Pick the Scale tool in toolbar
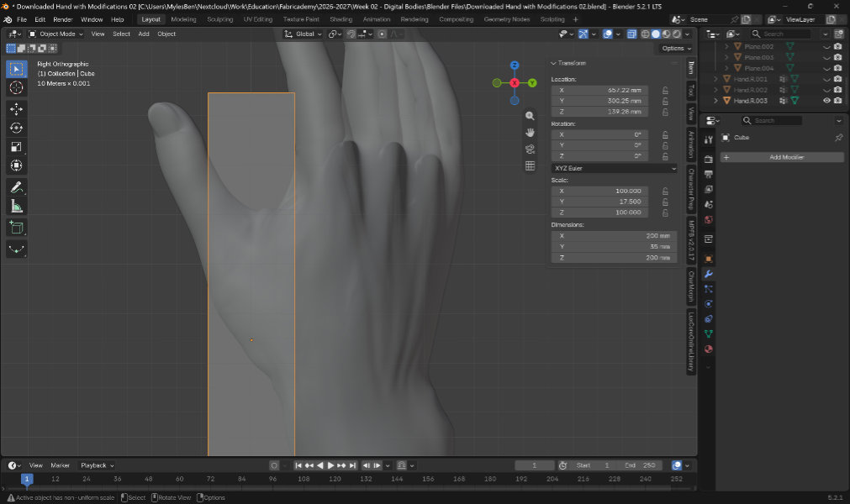This screenshot has height=504, width=850. (16, 147)
